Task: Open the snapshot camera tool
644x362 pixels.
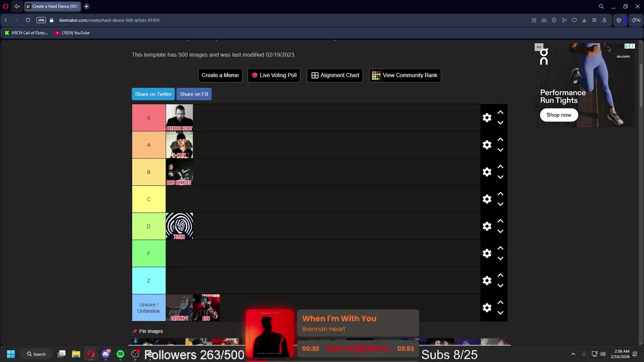Action: tap(544, 20)
